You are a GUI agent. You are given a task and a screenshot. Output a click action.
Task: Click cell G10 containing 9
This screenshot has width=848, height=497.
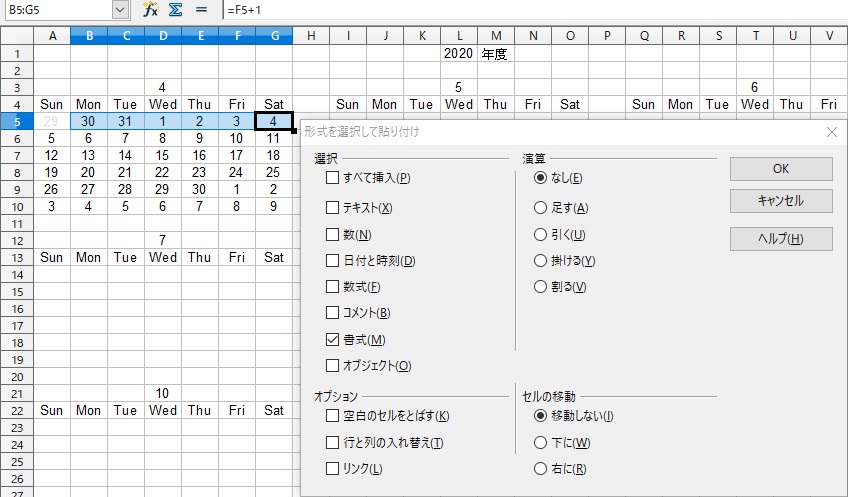(274, 207)
